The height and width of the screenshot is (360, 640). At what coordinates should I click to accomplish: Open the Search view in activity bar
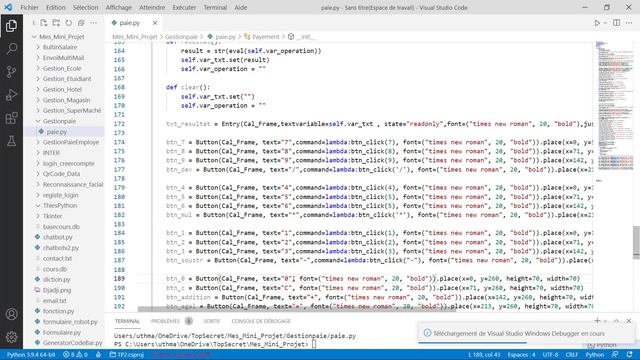[11, 49]
